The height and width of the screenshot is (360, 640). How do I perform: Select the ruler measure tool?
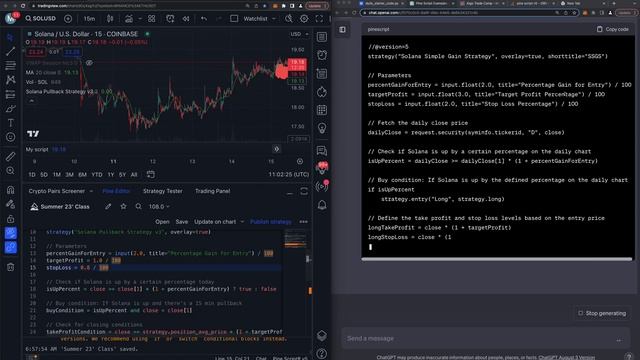[x=11, y=156]
